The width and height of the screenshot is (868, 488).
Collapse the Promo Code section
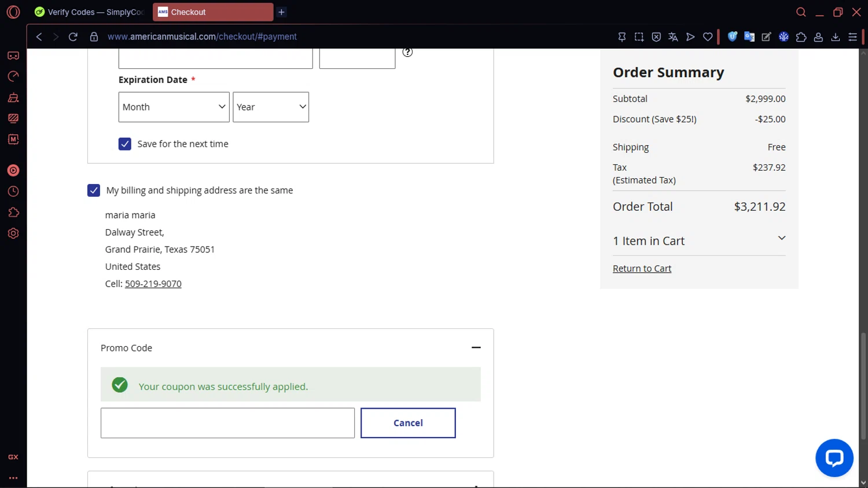[476, 347]
